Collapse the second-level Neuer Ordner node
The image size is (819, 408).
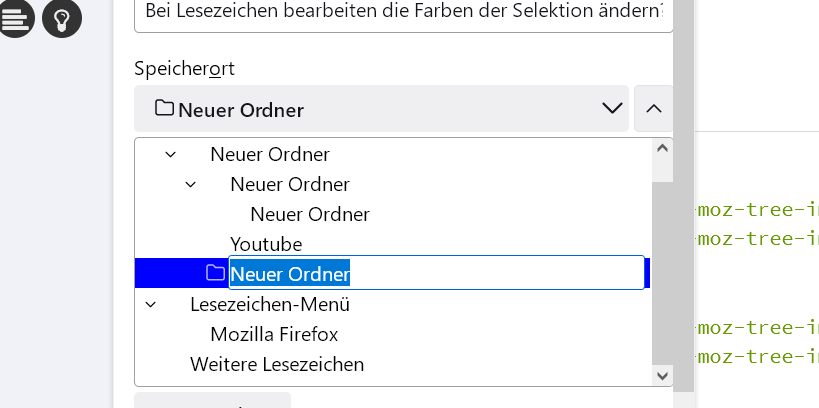click(191, 185)
